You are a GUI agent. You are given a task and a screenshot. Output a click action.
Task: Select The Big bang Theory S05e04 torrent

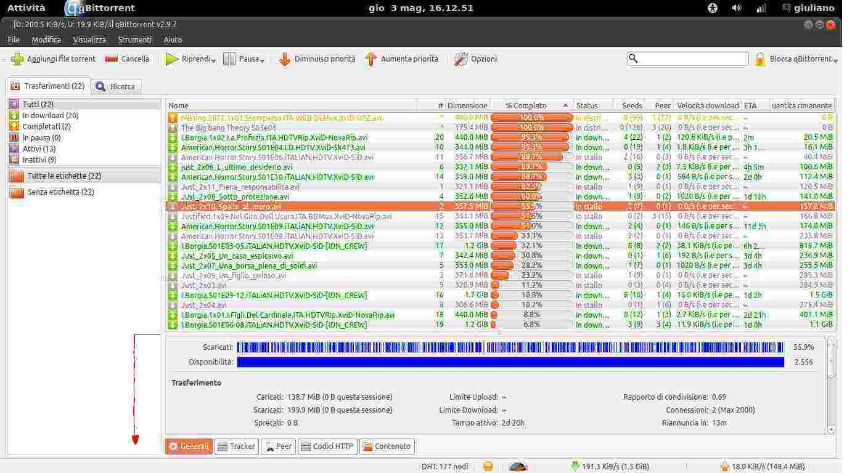(500, 127)
